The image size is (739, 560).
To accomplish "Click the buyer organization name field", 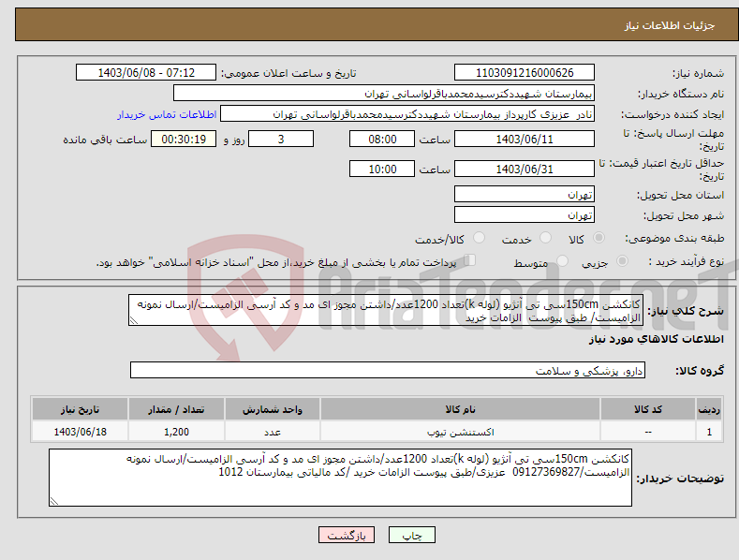I will click(x=384, y=94).
